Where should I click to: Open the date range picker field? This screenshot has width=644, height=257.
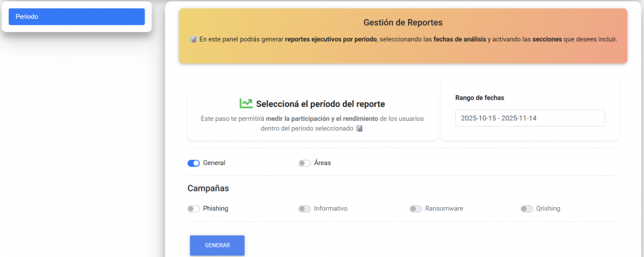tap(530, 118)
